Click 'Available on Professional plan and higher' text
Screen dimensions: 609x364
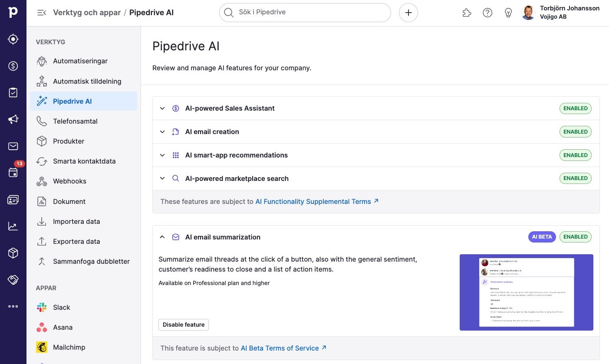pos(214,283)
